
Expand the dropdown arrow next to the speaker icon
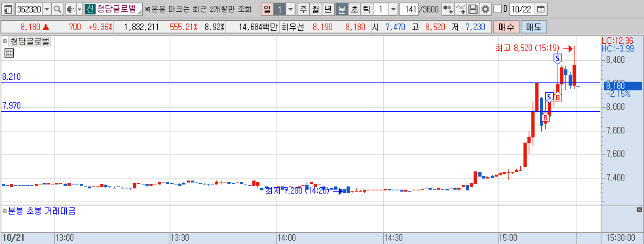point(79,9)
